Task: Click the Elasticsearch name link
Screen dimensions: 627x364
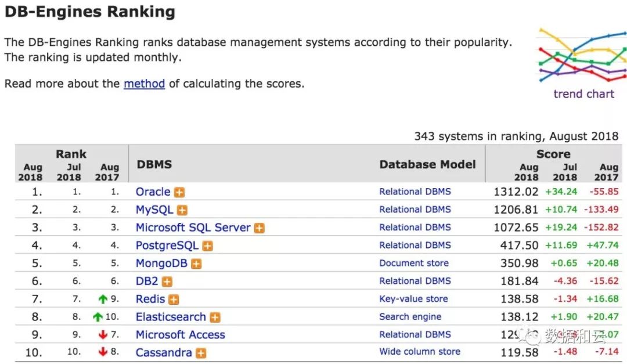Action: (x=171, y=317)
